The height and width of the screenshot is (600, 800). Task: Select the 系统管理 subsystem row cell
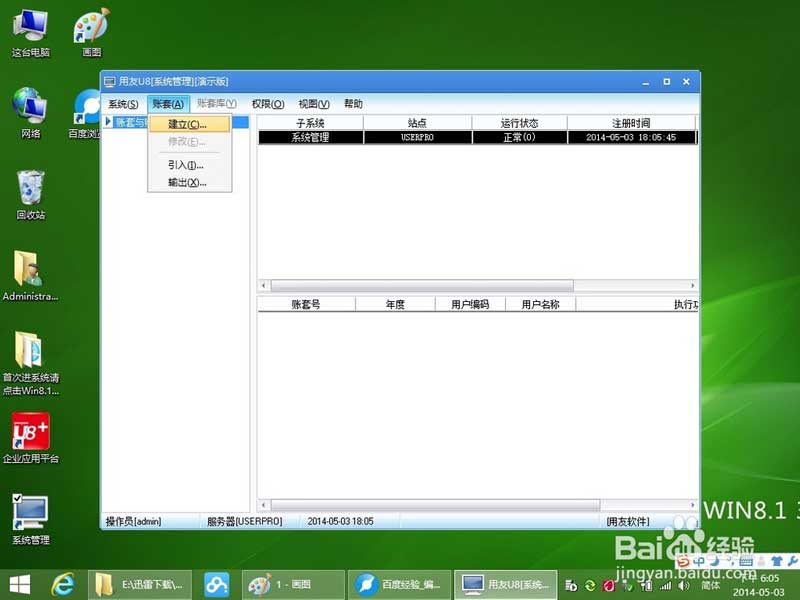pyautogui.click(x=310, y=137)
